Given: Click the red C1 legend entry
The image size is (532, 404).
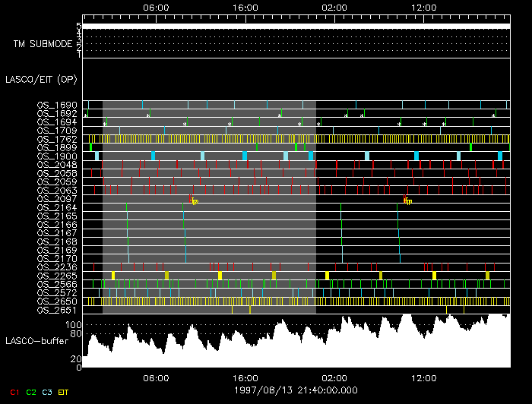Looking at the screenshot, I should click(x=14, y=392).
